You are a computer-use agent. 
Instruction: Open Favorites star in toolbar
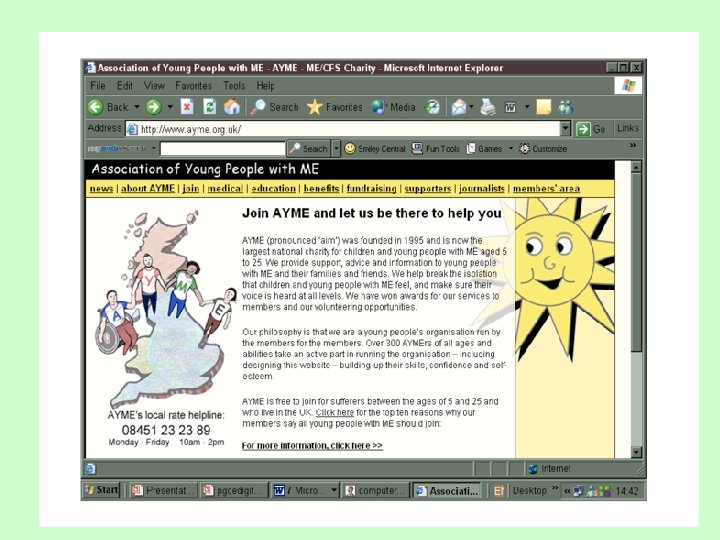click(334, 107)
